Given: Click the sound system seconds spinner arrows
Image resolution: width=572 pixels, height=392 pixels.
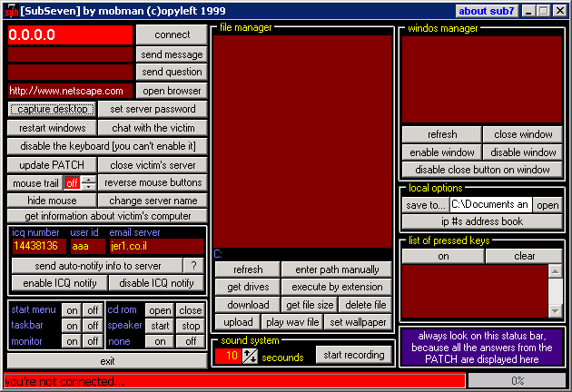Looking at the screenshot, I should [250, 355].
